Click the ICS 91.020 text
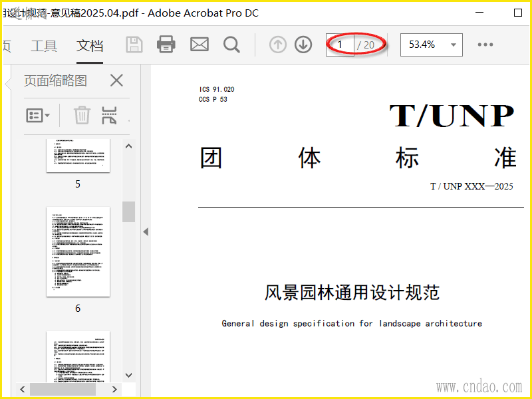The height and width of the screenshot is (399, 532). tap(217, 89)
